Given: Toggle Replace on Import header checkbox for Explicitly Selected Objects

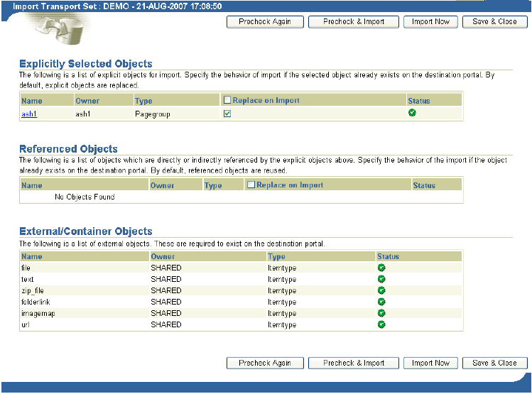Looking at the screenshot, I should 227,99.
